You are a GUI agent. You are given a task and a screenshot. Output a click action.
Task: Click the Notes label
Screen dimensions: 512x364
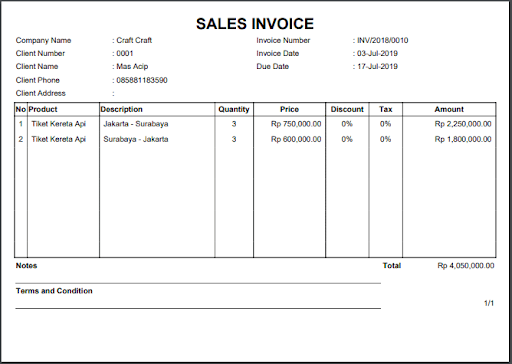(26, 266)
